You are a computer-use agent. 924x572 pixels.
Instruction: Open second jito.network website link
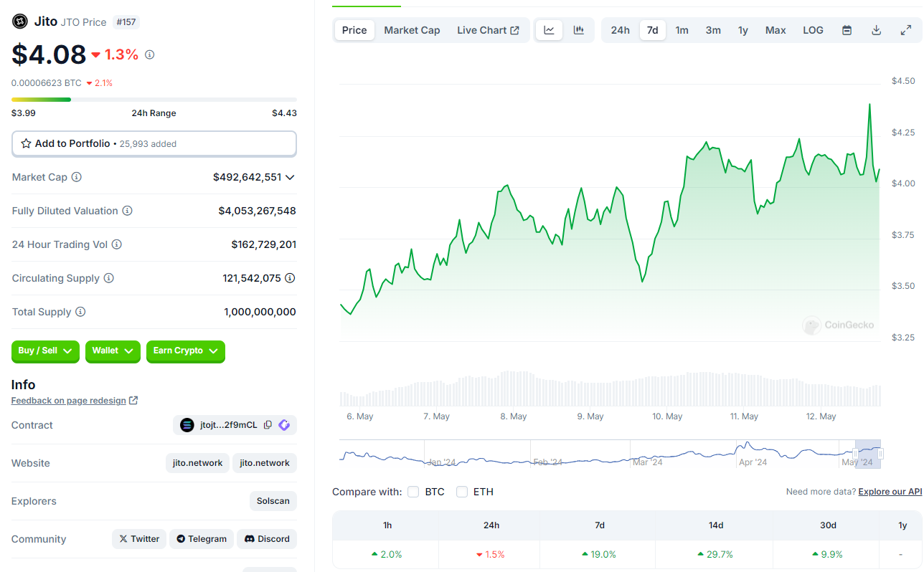265,463
